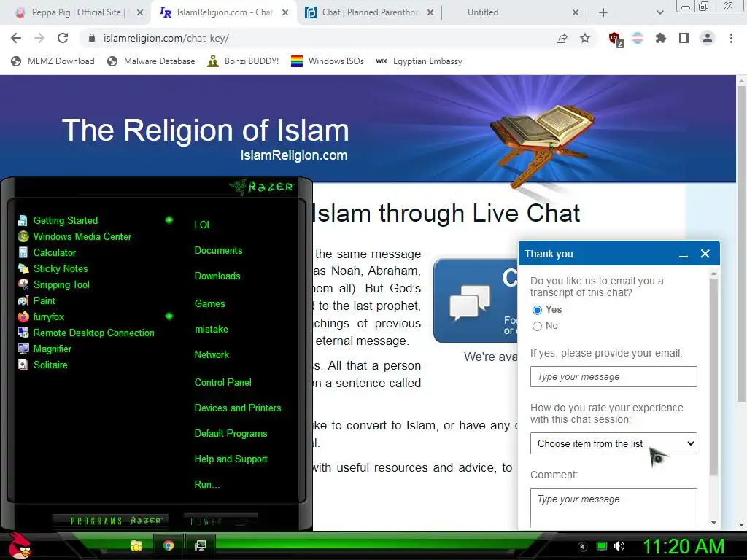Launch furryfox browser

pyautogui.click(x=41, y=316)
